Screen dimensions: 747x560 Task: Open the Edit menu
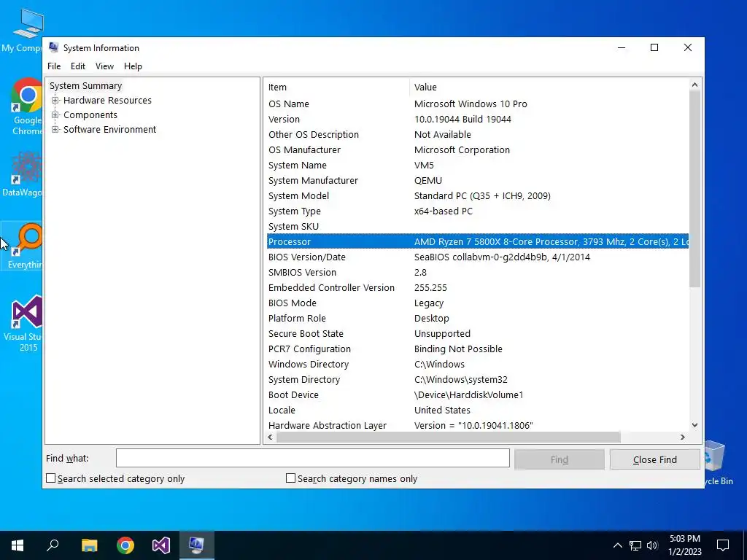77,66
